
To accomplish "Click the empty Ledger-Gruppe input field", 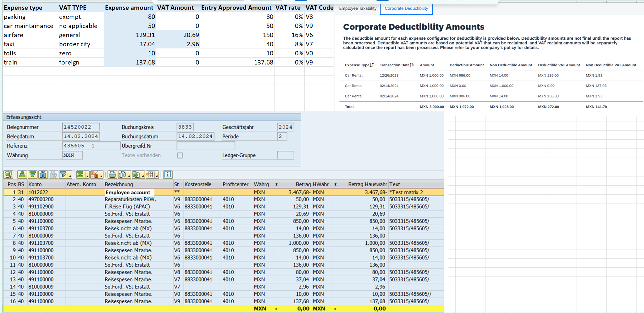I will 286,155.
